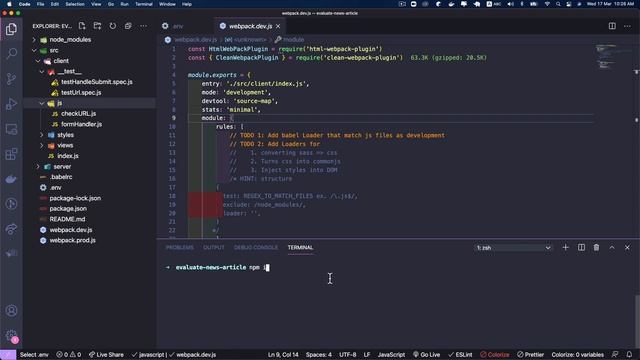This screenshot has width=640, height=360.
Task: Open Extensions view
Action: [x=11, y=154]
